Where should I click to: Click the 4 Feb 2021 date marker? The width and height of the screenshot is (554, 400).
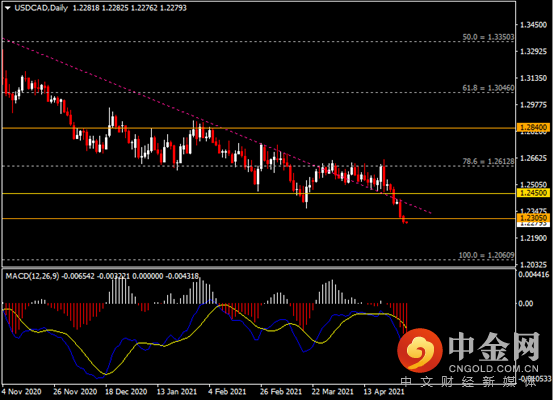[227, 392]
